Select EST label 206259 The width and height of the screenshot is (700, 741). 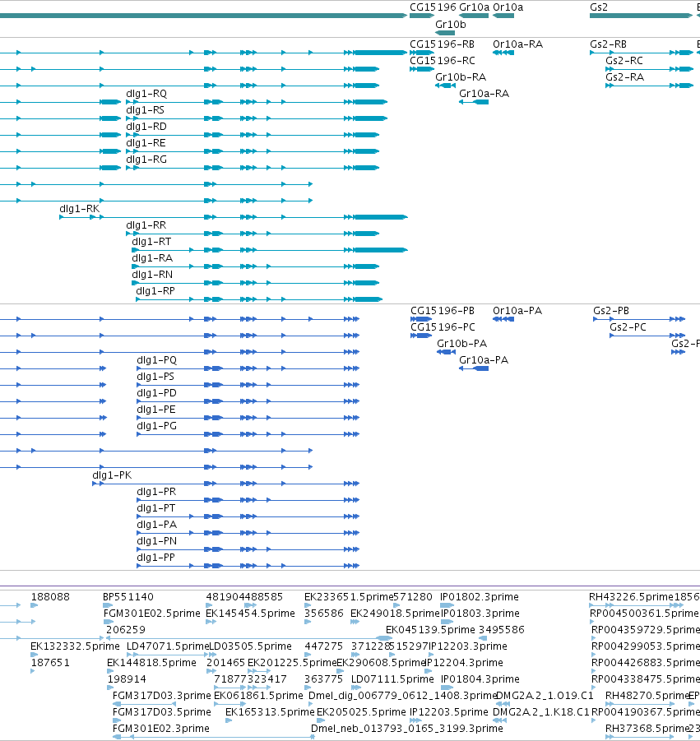point(126,629)
